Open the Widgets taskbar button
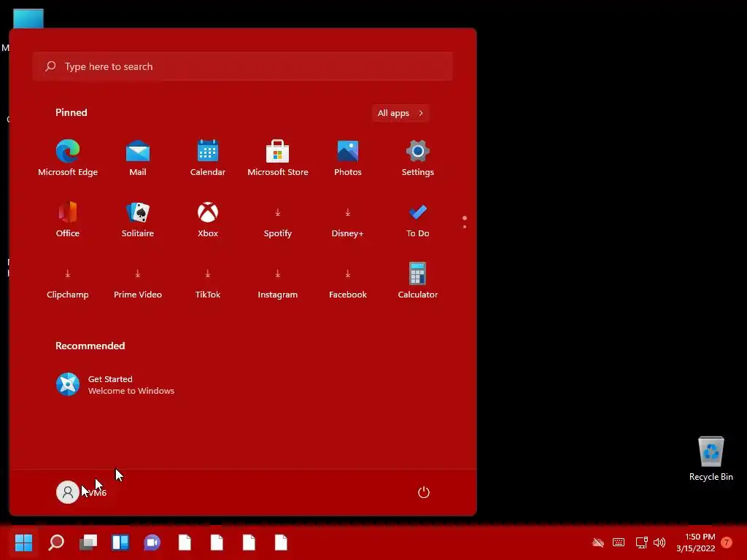Image resolution: width=747 pixels, height=560 pixels. (120, 542)
